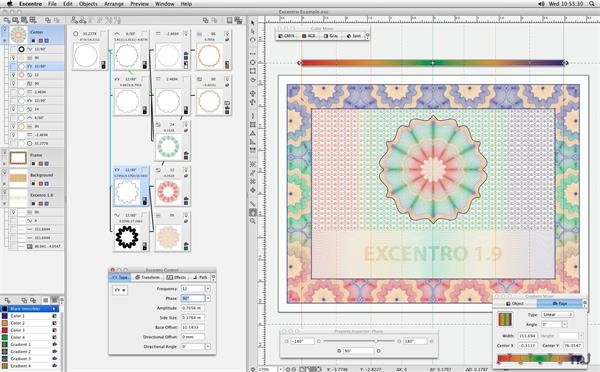The height and width of the screenshot is (372, 600).
Task: Click the Color 3 red swatch
Action: click(x=5, y=330)
